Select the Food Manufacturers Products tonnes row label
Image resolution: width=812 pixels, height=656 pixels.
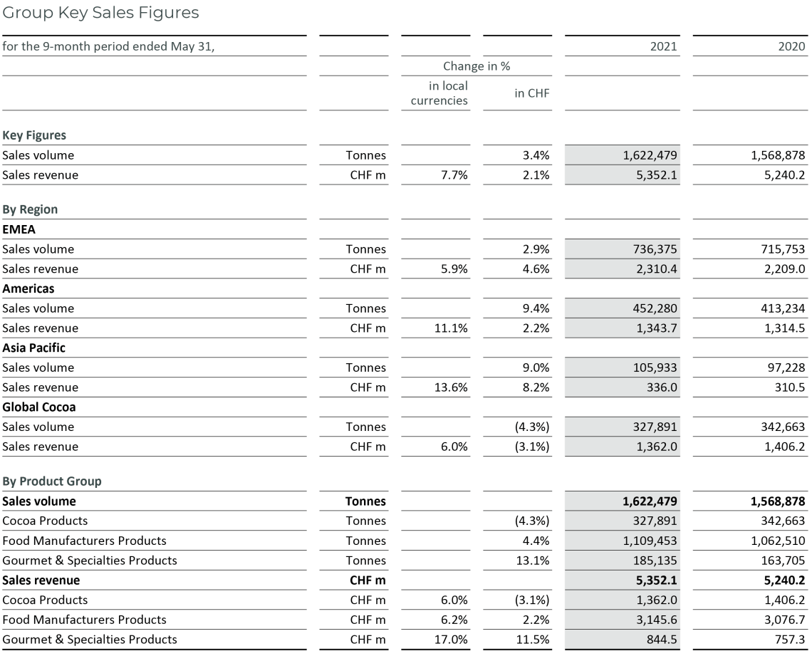pos(84,541)
